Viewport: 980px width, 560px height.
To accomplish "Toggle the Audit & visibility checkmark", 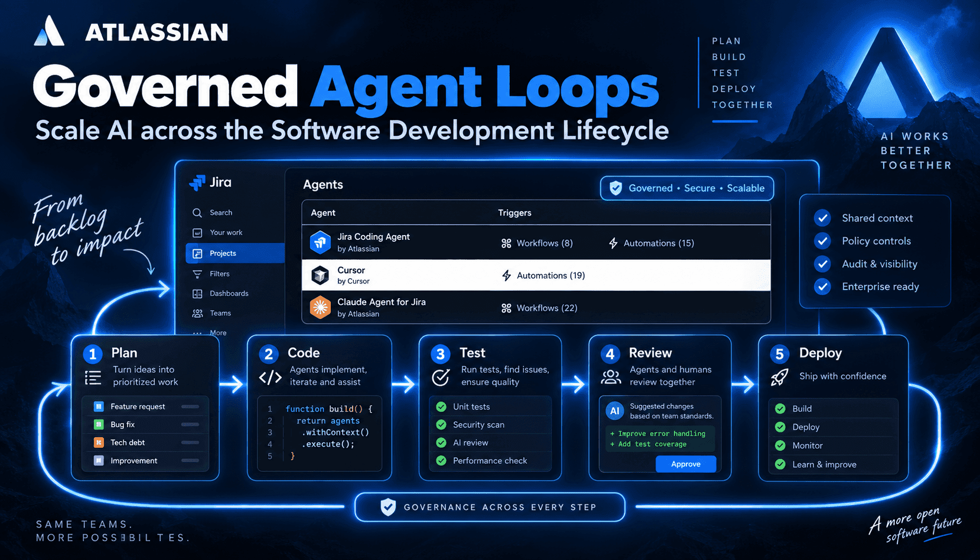I will [822, 264].
